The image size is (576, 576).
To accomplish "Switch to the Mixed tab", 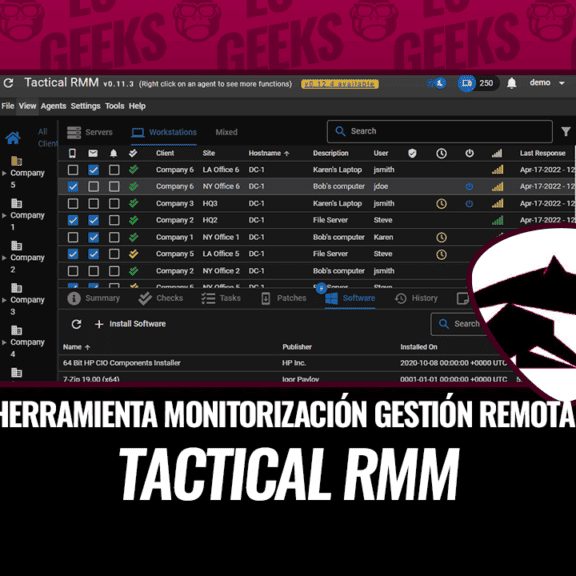I will [226, 132].
